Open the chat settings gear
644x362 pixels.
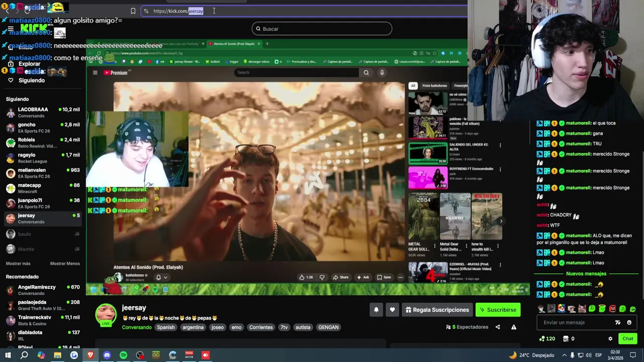pos(610,339)
